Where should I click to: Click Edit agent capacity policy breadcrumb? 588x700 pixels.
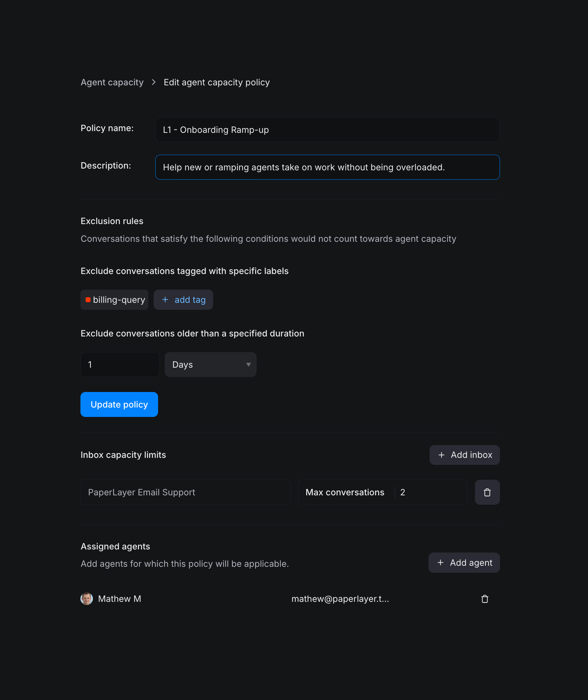click(x=217, y=82)
